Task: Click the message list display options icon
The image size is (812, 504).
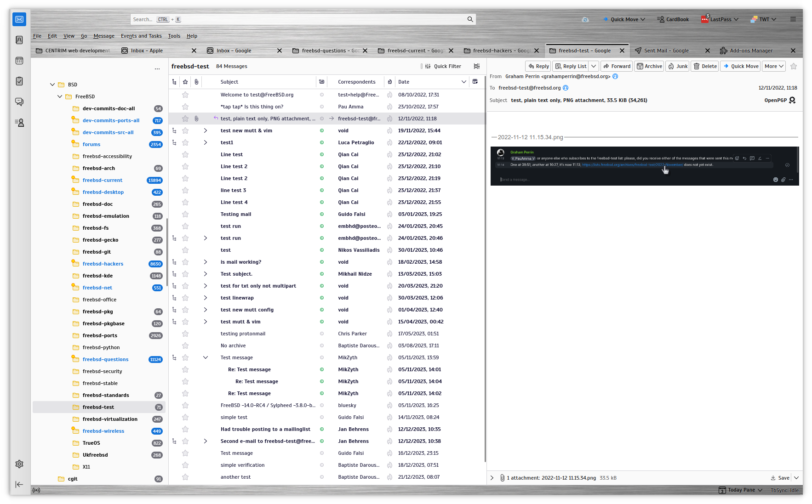Action: click(477, 66)
